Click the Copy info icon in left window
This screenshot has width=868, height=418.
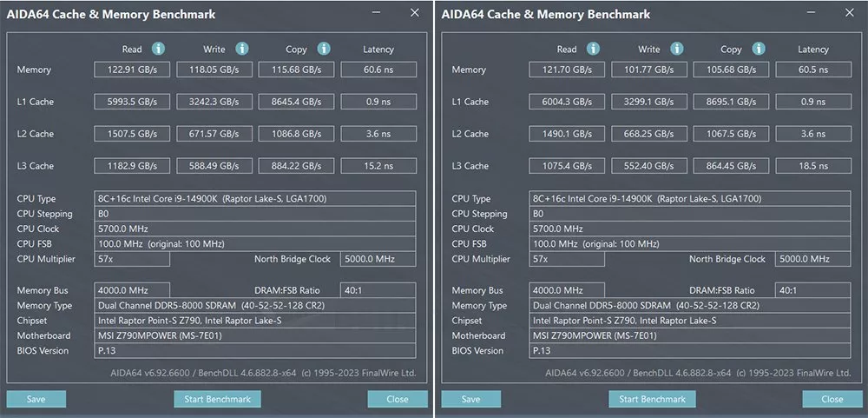(324, 49)
